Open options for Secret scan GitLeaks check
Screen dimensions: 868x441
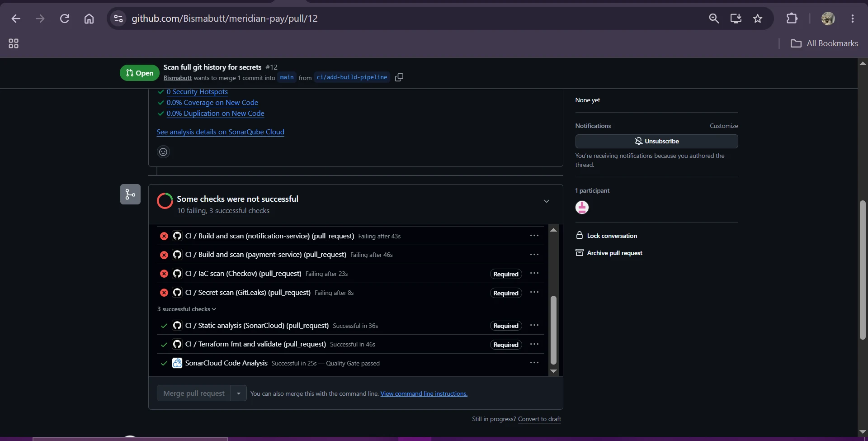tap(534, 293)
